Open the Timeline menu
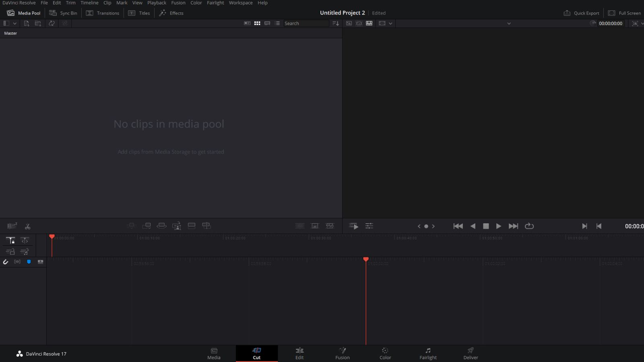 89,3
